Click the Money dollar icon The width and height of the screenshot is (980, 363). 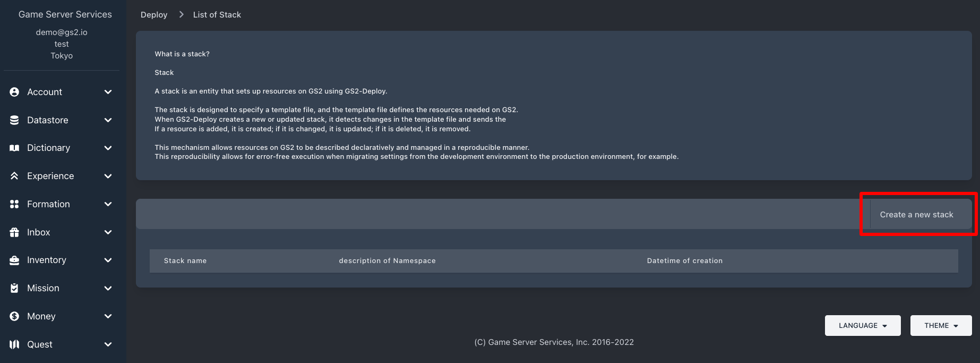14,316
